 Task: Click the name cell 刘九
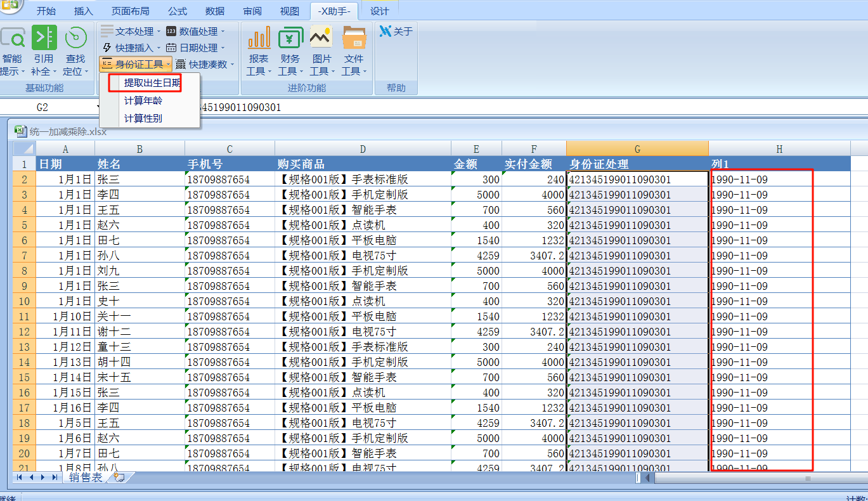click(139, 270)
